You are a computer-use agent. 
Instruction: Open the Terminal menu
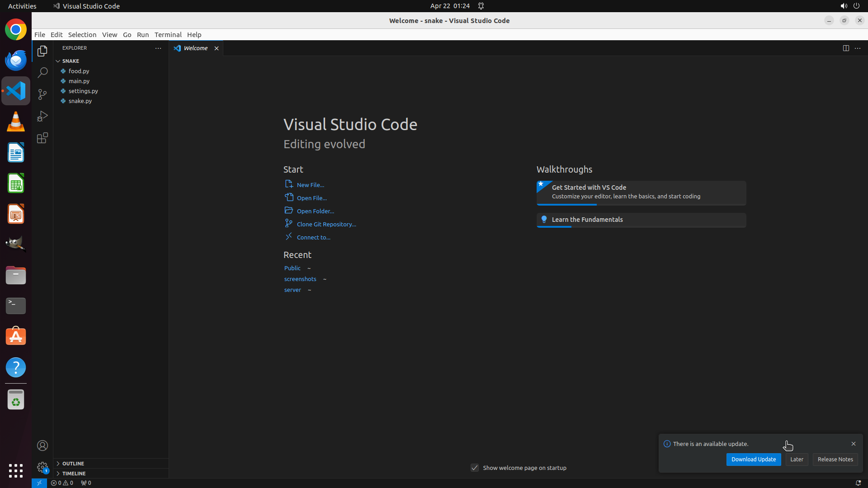point(168,34)
